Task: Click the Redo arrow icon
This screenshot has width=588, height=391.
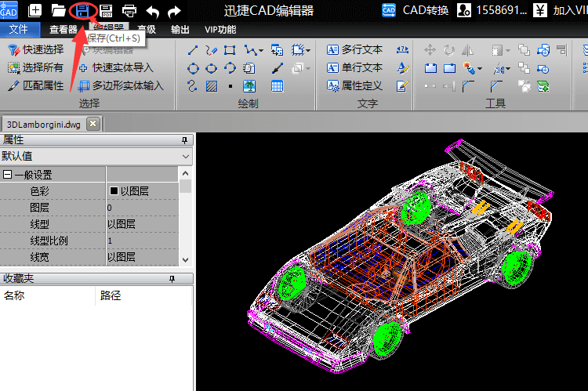Action: pyautogui.click(x=174, y=11)
